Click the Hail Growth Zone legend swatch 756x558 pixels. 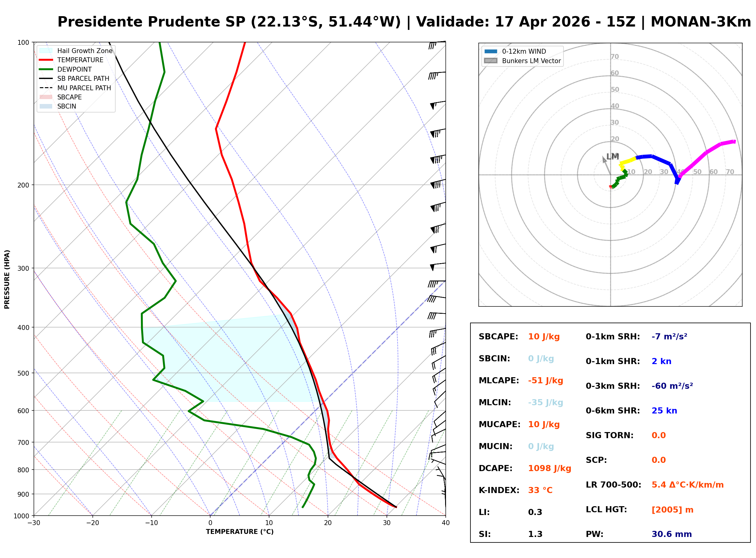(x=46, y=51)
